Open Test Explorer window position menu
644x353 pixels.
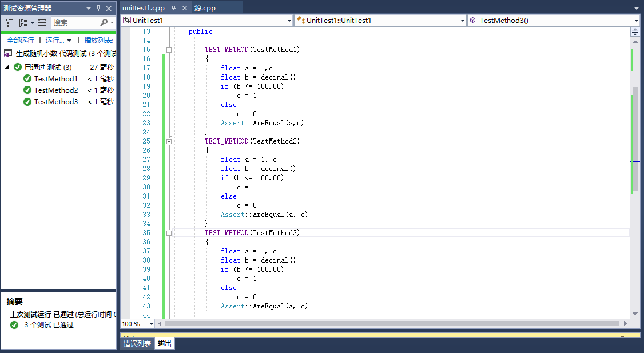[88, 8]
